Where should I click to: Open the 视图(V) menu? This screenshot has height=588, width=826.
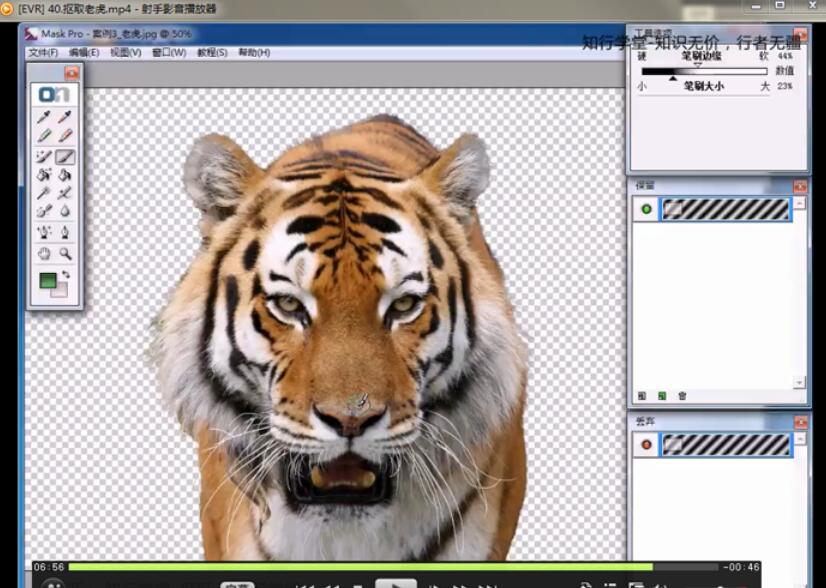point(125,52)
